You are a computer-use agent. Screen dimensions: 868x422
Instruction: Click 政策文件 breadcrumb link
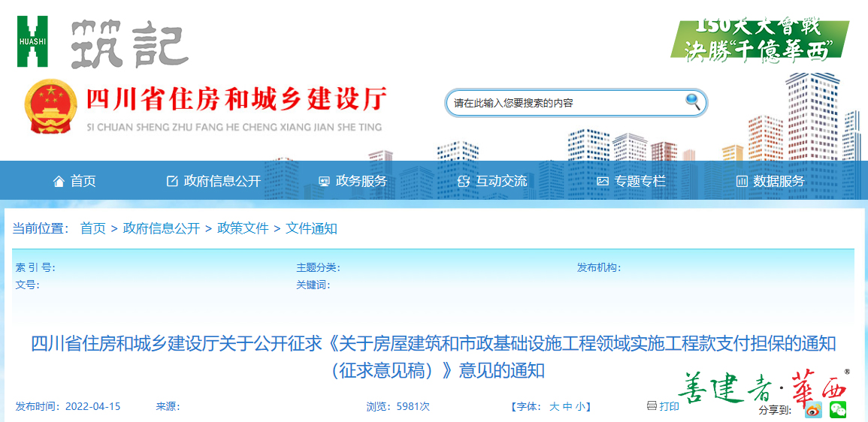click(x=243, y=228)
